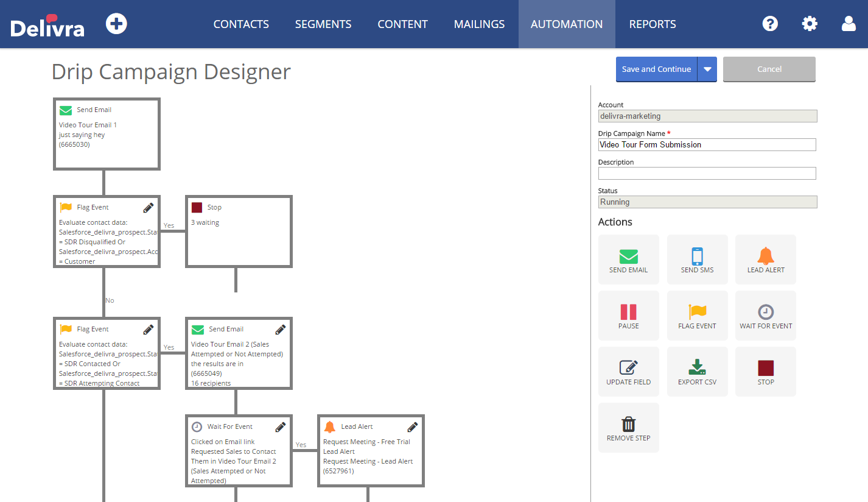Click the bell icon in Lead Alert step

(329, 426)
